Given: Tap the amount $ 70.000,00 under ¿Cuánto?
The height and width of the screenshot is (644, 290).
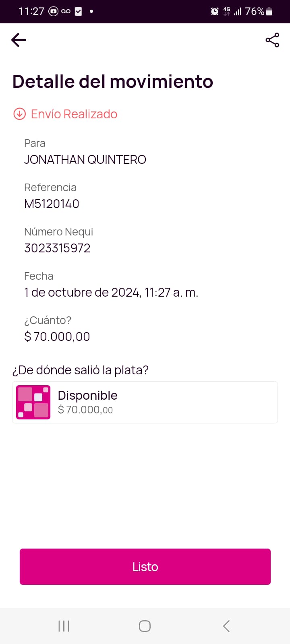Looking at the screenshot, I should click(57, 336).
